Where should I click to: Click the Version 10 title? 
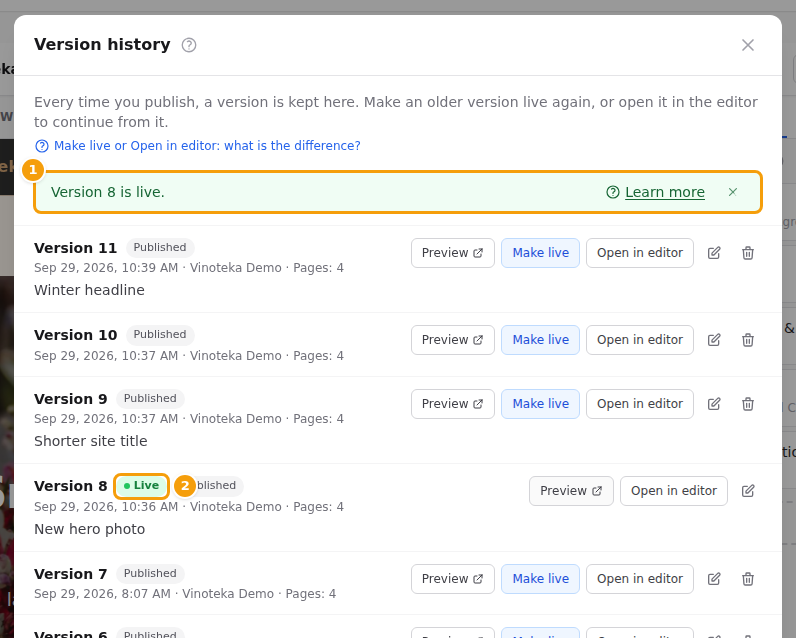click(x=76, y=335)
